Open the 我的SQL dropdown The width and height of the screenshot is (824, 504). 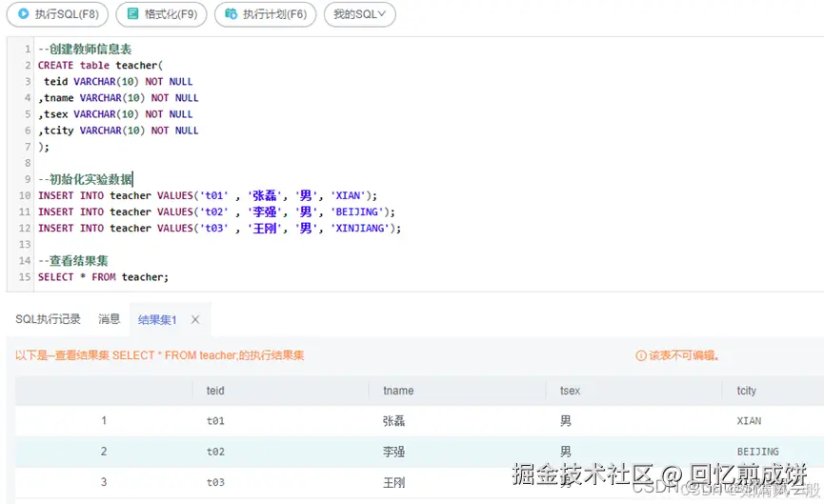[x=359, y=14]
